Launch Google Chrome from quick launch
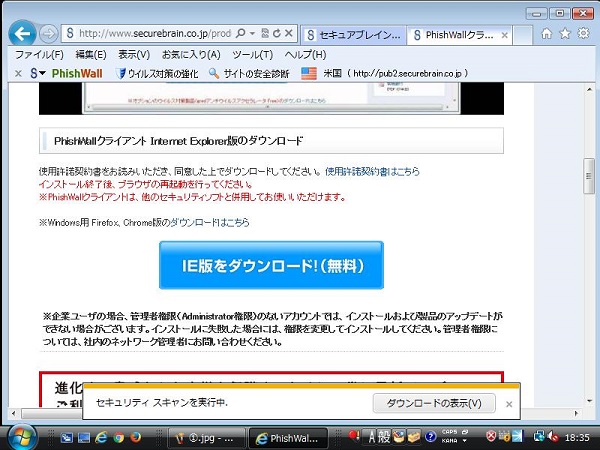The width and height of the screenshot is (600, 450). [119, 437]
